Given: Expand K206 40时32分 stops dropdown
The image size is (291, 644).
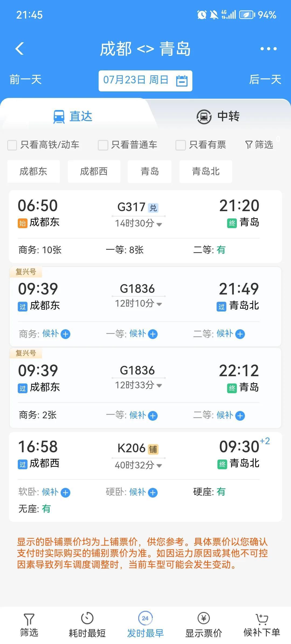Looking at the screenshot, I should point(159,466).
